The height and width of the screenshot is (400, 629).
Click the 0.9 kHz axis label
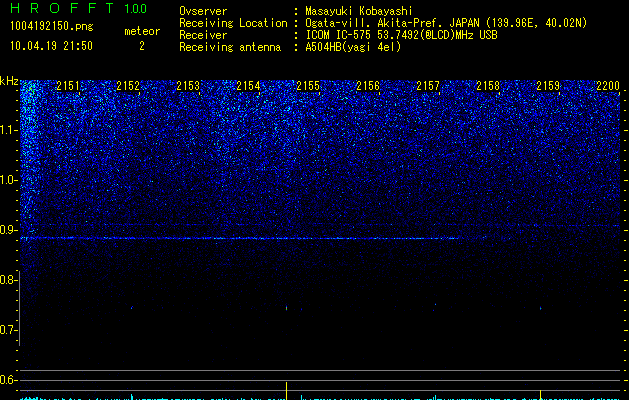point(8,230)
